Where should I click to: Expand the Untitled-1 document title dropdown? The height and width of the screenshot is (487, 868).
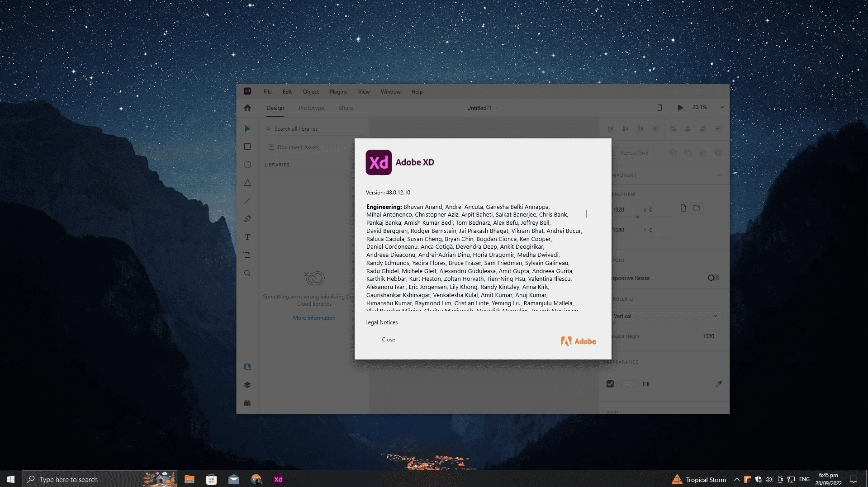click(x=497, y=108)
